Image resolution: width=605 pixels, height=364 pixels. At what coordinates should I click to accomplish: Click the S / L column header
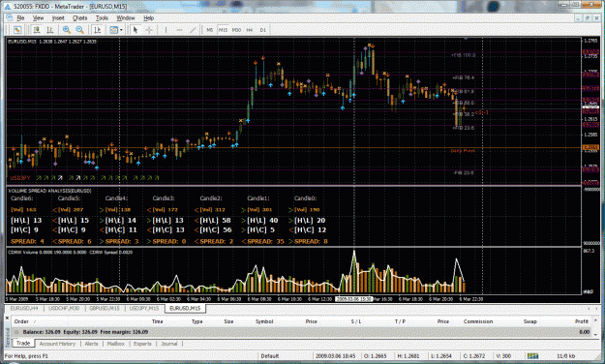click(356, 321)
